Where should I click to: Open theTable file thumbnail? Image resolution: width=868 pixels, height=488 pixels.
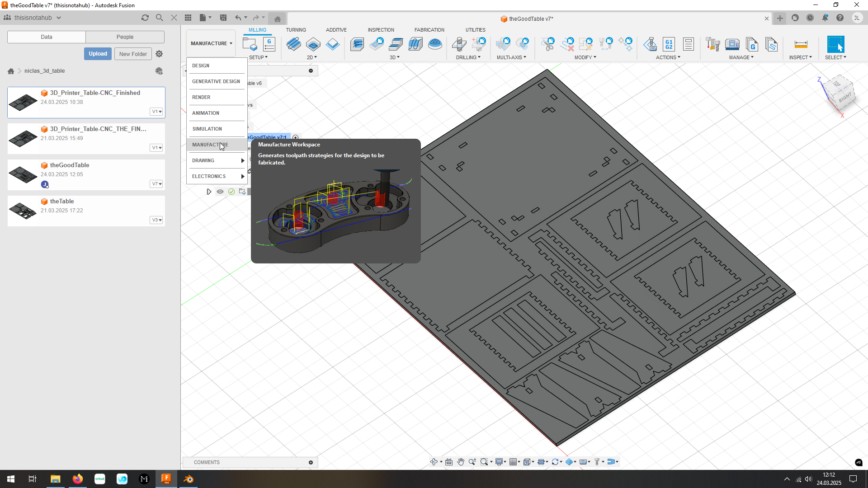click(x=23, y=211)
